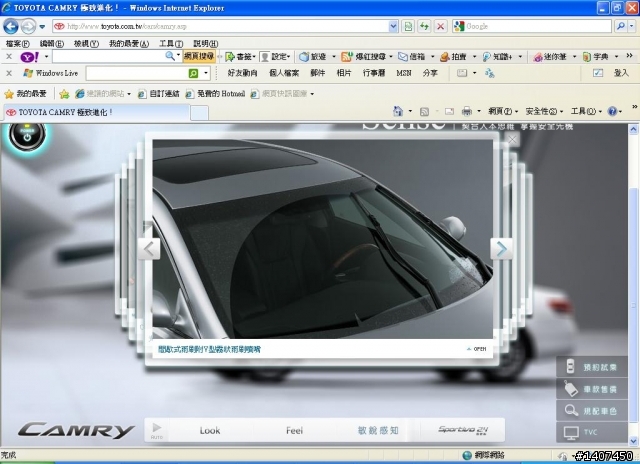Image resolution: width=640 pixels, height=464 pixels.
Task: Open the 免費的 Hotmail favorite link
Action: 215,94
